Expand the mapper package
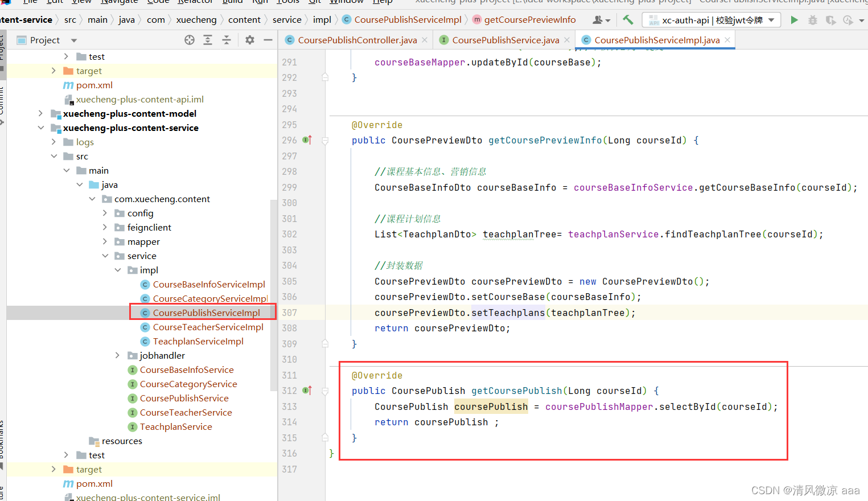Viewport: 868px width, 501px height. click(x=105, y=241)
